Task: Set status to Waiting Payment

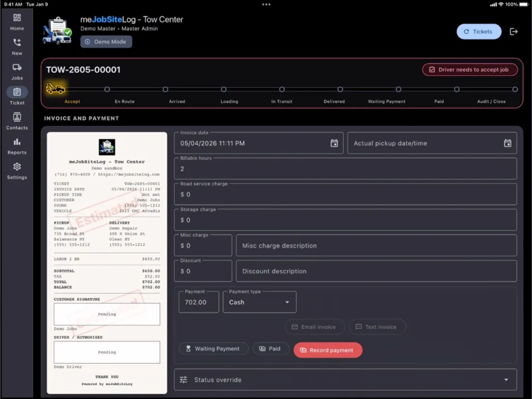Action: [x=213, y=349]
